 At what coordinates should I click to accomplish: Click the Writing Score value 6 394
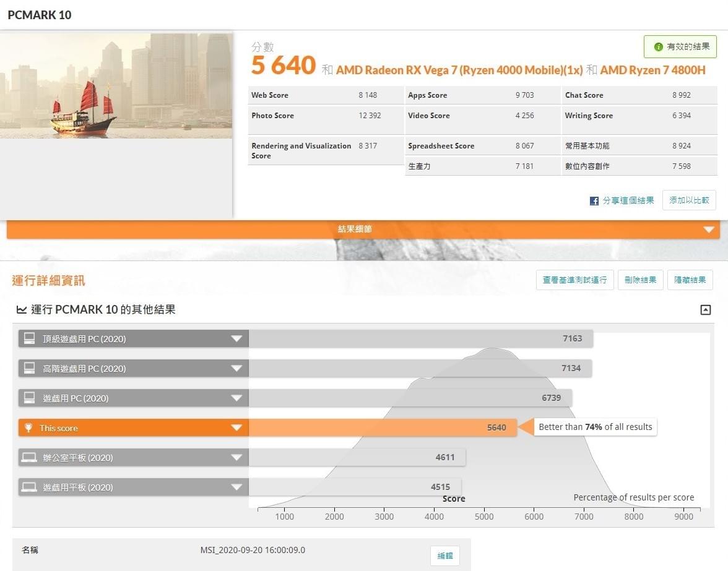coord(682,116)
